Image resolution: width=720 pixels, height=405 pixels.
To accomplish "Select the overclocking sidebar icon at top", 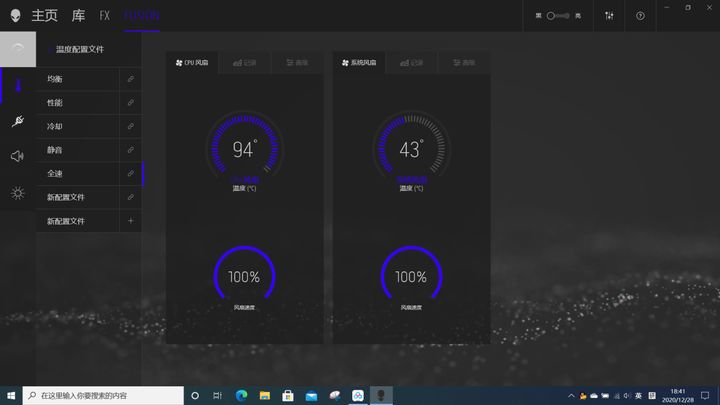I will tap(18, 49).
